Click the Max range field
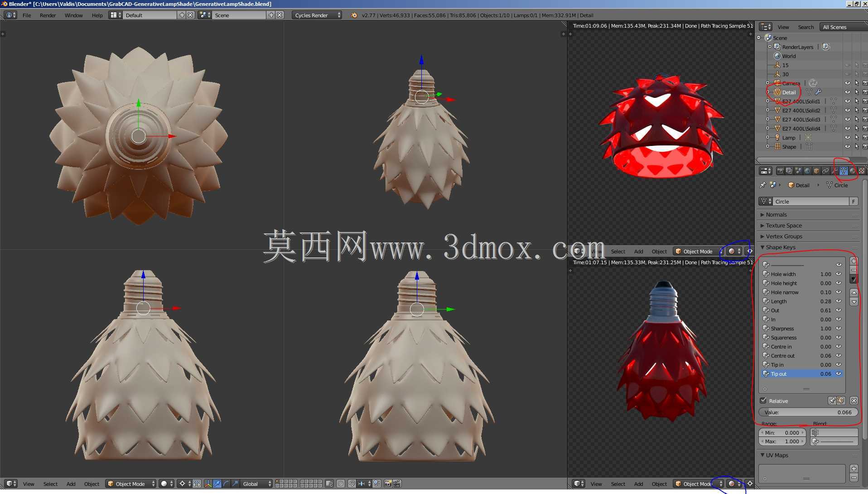The image size is (868, 494). 782,441
